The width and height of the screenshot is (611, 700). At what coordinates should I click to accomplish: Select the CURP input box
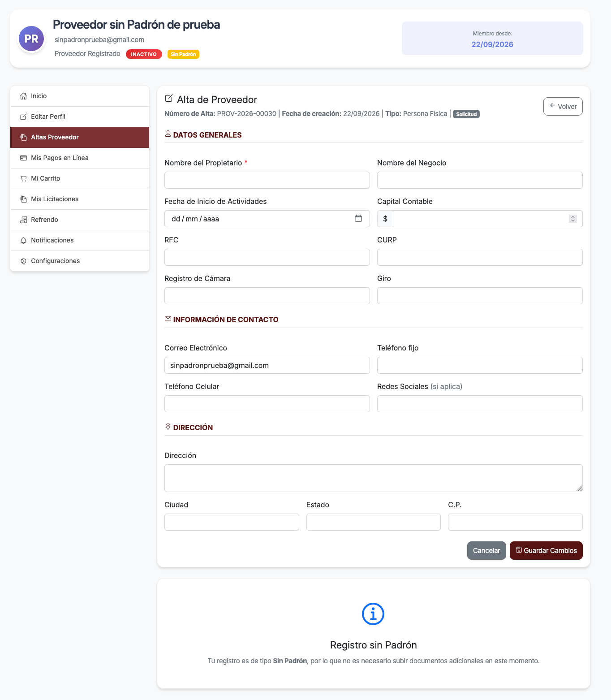click(480, 257)
